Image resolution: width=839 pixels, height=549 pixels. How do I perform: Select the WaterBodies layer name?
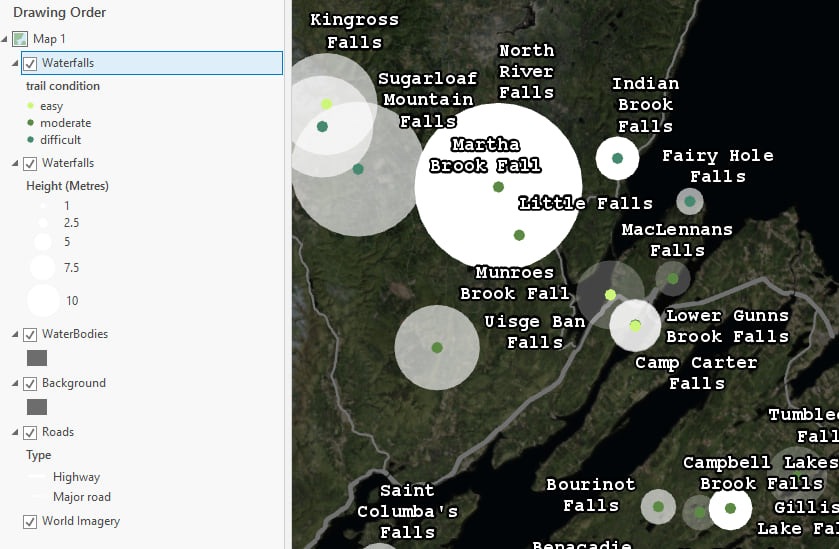(75, 334)
